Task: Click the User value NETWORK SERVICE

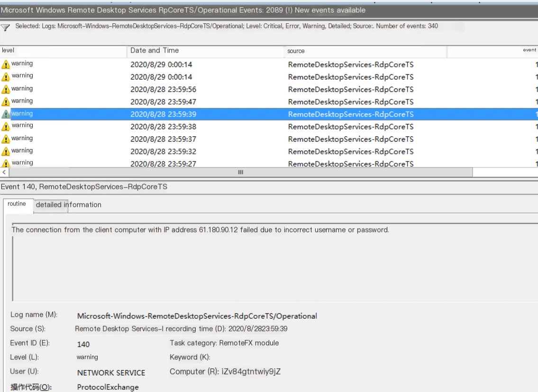Action: tap(111, 373)
